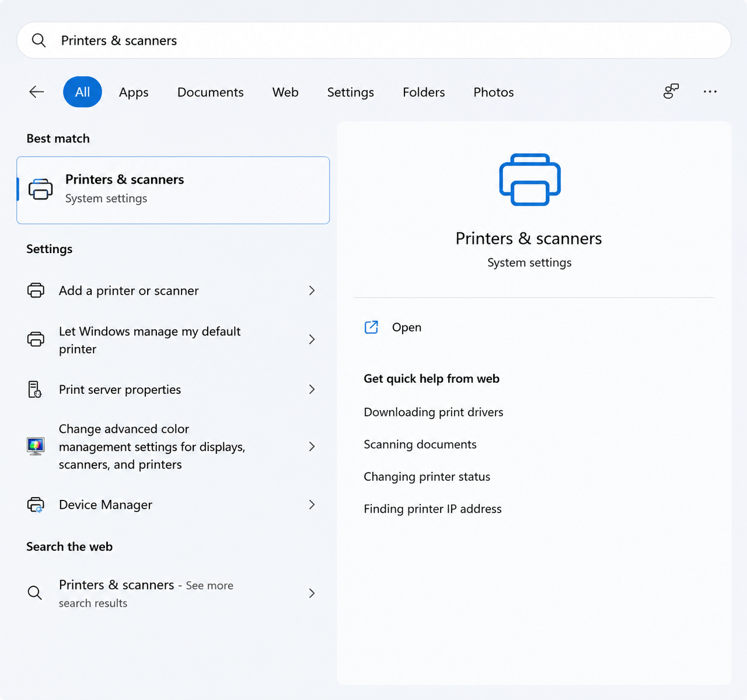The height and width of the screenshot is (700, 747).
Task: Click the Device Manager icon
Action: [36, 505]
